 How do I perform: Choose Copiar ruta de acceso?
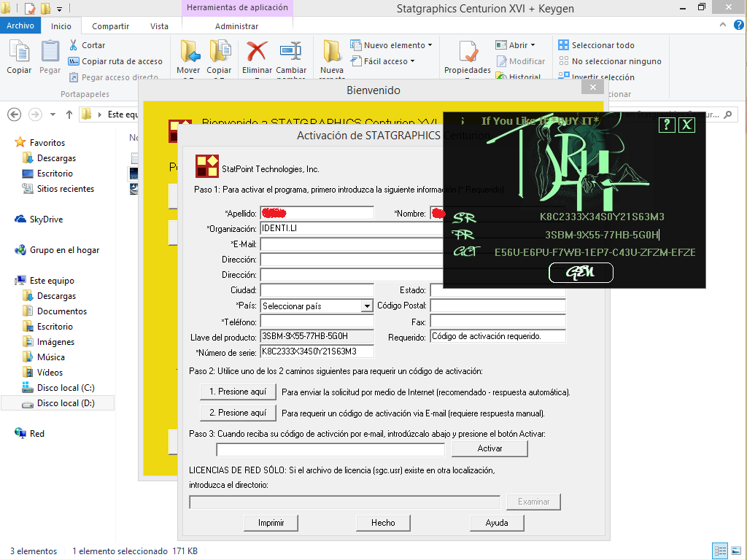point(116,61)
